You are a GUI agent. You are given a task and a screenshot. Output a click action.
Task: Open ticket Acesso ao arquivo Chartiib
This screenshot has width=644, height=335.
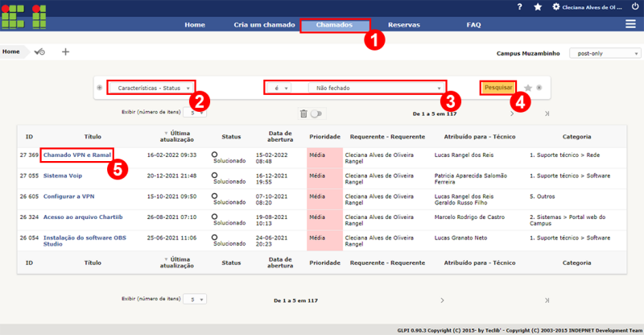83,217
